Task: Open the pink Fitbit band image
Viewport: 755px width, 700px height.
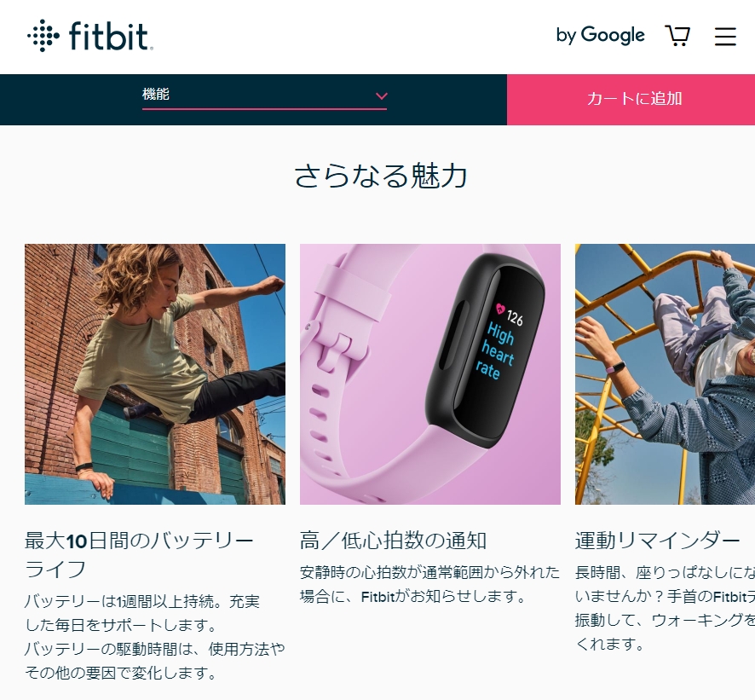Action: click(x=430, y=373)
